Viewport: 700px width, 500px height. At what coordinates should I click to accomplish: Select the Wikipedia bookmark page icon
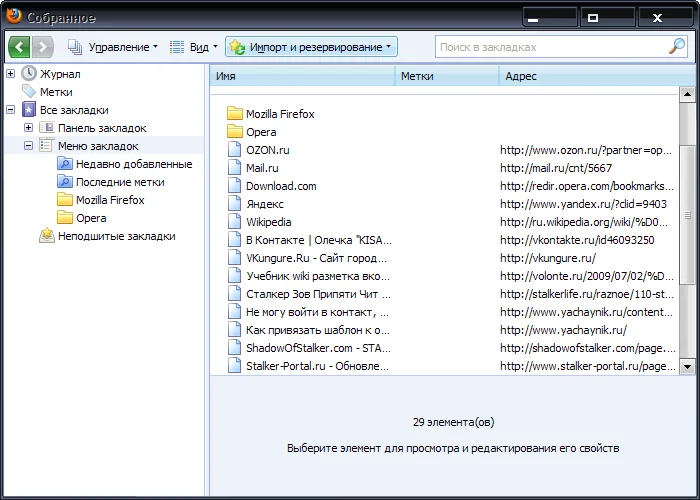pos(234,222)
